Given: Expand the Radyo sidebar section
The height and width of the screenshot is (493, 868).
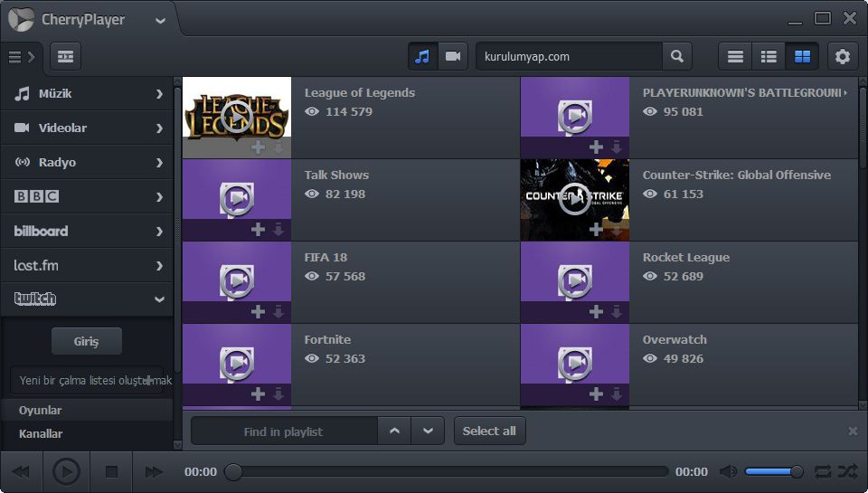Looking at the screenshot, I should tap(88, 162).
